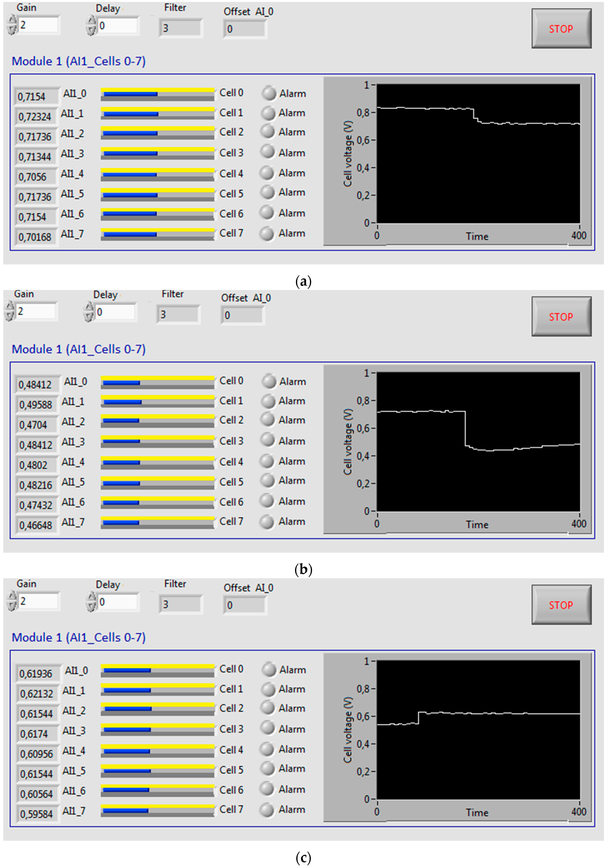Click Cell 5 Alarm indicator in panel (b)
This screenshot has height=868, width=605.
pyautogui.click(x=267, y=480)
